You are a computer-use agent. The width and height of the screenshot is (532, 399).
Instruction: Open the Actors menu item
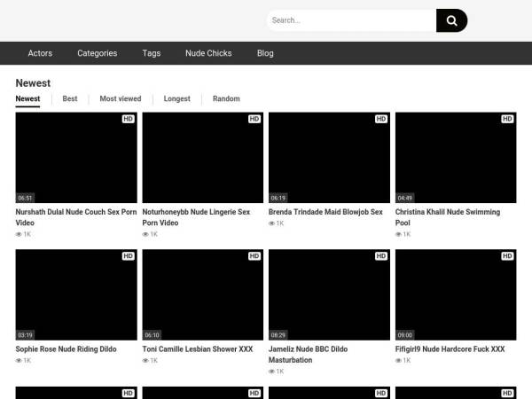click(x=40, y=53)
